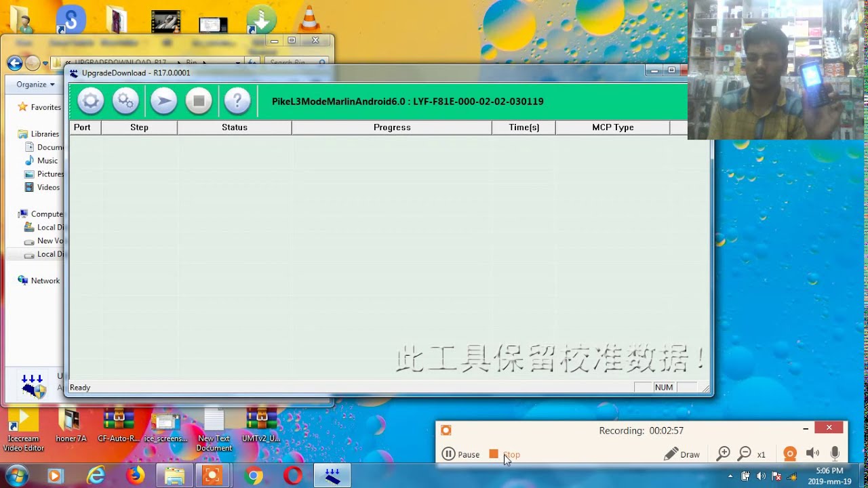
Task: Launch Internet Explorer from the taskbar
Action: 96,476
